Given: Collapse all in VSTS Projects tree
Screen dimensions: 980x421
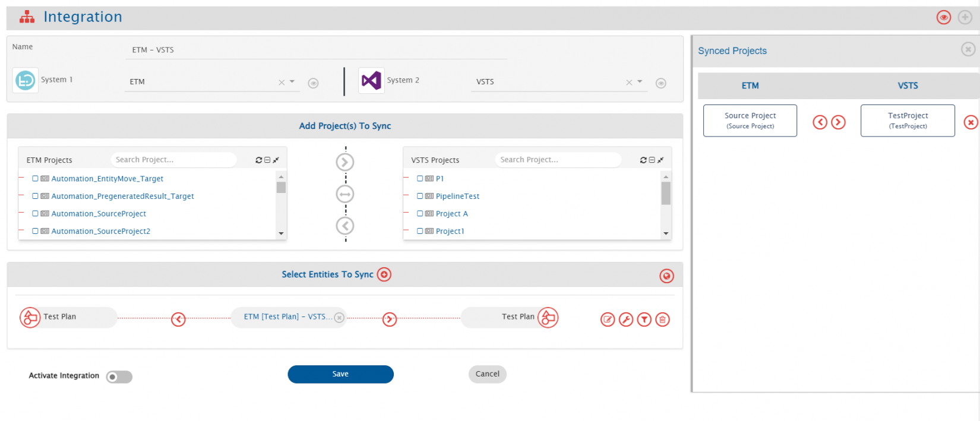Looking at the screenshot, I should tap(652, 160).
